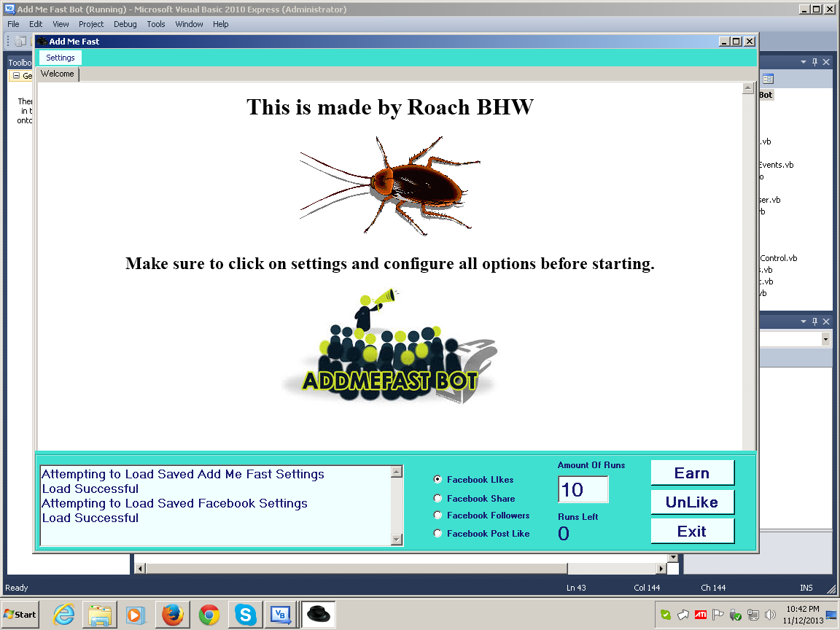Close the Solution Explorer panel
The image size is (840, 630).
tap(826, 62)
